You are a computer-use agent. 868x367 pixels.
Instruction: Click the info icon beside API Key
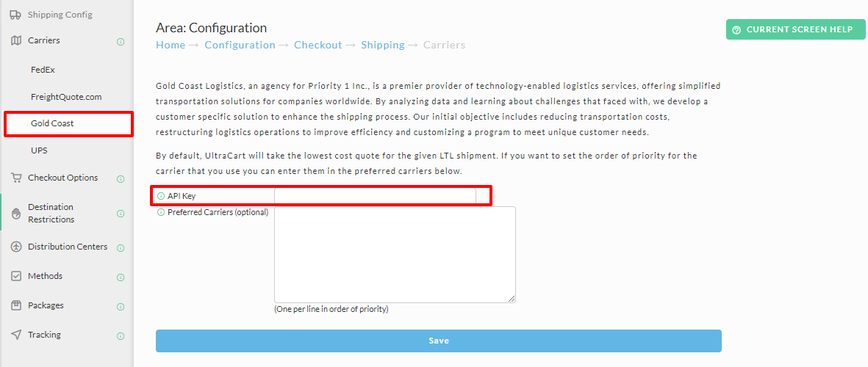(x=161, y=196)
